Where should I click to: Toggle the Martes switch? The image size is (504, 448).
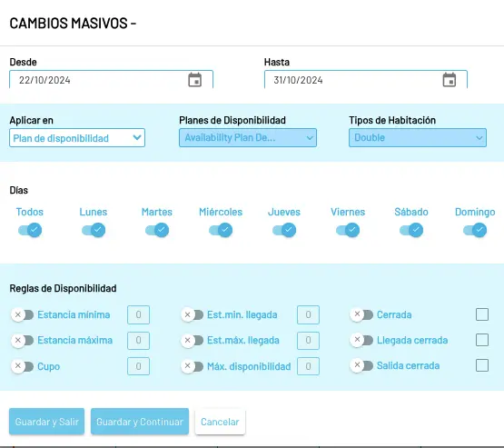tap(157, 230)
